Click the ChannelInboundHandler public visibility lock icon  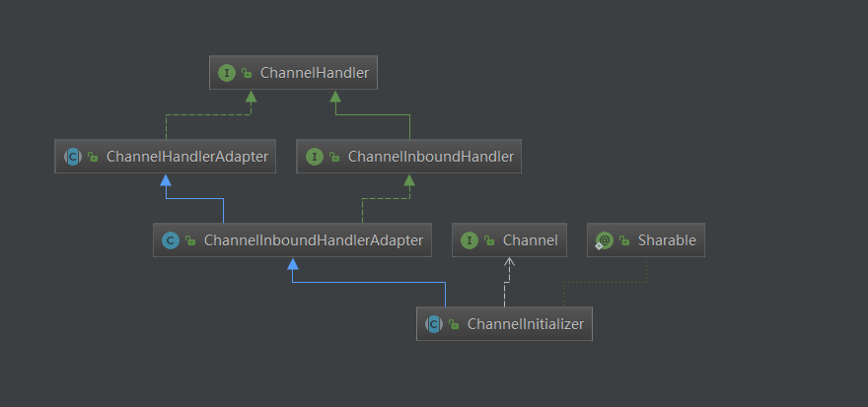pos(334,157)
